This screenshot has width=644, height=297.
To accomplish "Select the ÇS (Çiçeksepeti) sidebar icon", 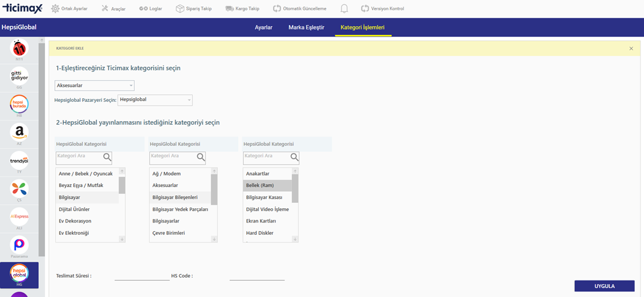I will pos(19,188).
